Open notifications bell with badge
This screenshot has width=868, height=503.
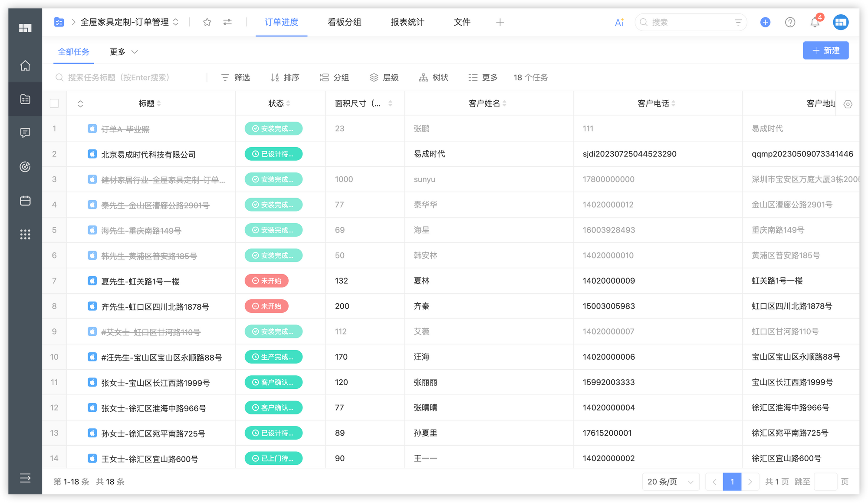coord(815,22)
